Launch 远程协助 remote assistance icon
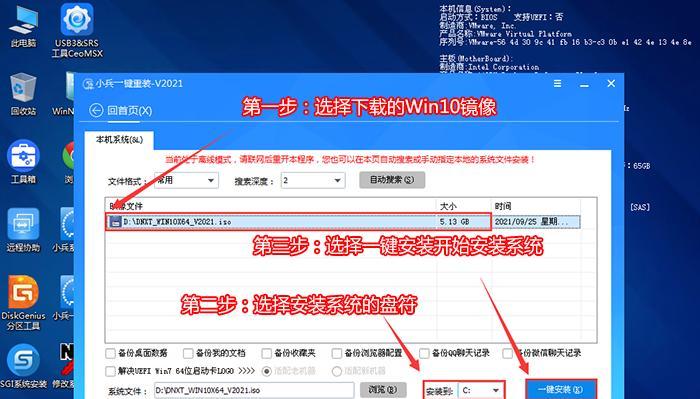Image resolution: width=700 pixels, height=399 pixels. click(23, 230)
